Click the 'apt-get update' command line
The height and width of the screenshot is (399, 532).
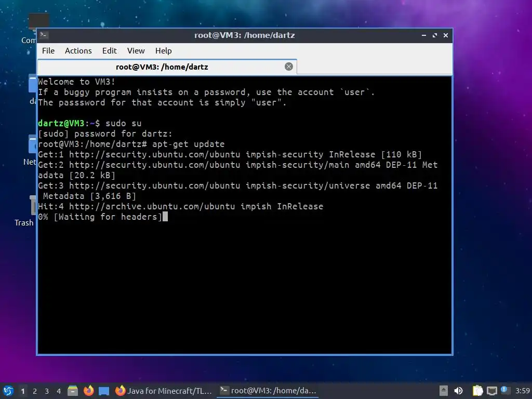tap(131, 144)
